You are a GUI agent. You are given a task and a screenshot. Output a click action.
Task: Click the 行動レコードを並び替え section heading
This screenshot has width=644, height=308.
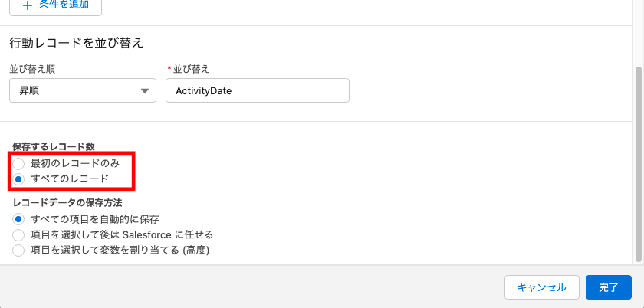point(77,43)
